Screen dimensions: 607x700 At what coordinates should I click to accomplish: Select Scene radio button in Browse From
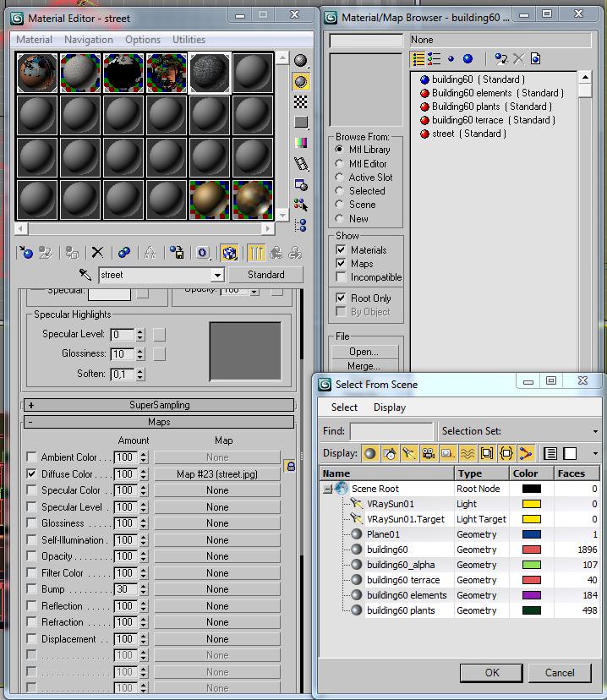(x=339, y=205)
